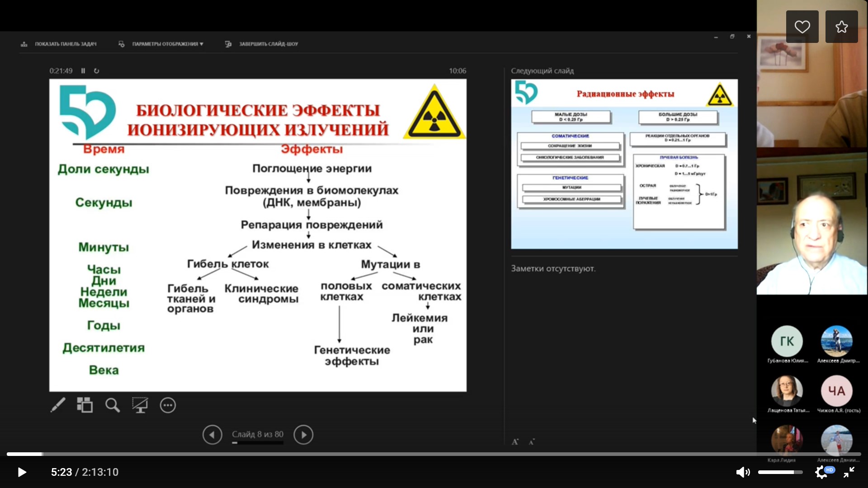Image resolution: width=868 pixels, height=488 pixels.
Task: Click the current slide display
Action: coord(258,235)
